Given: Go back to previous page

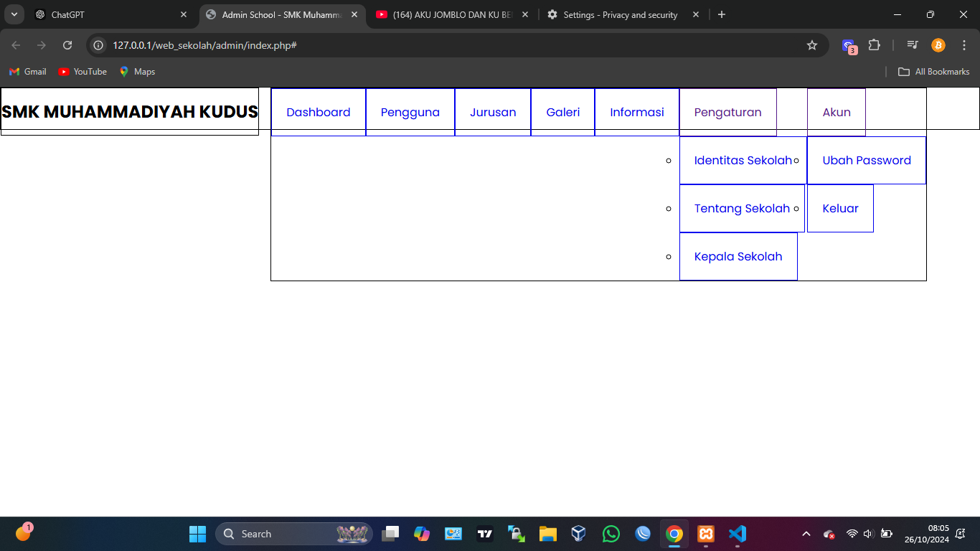Looking at the screenshot, I should click(16, 45).
